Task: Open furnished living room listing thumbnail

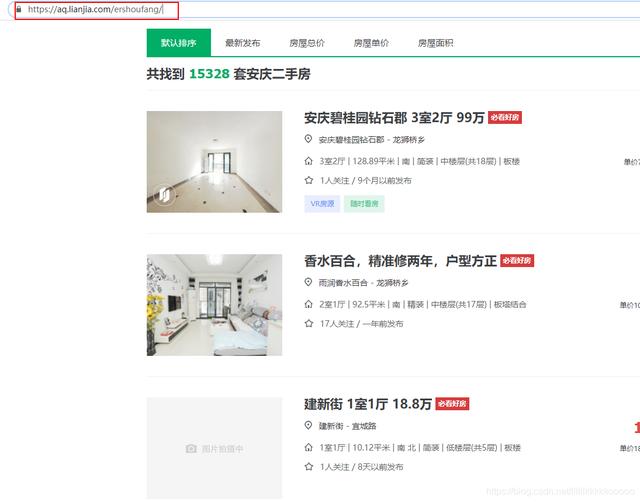Action: pyautogui.click(x=214, y=305)
